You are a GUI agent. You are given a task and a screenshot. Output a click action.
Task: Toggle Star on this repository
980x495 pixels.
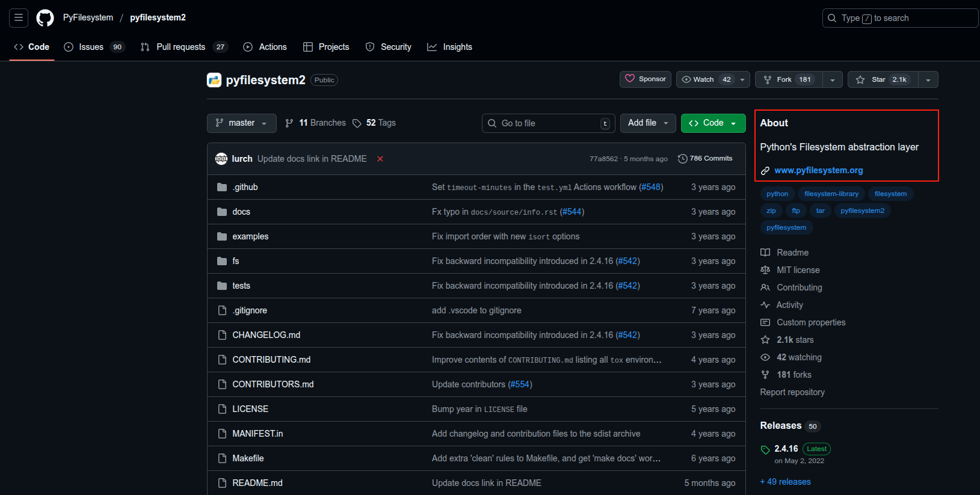883,79
